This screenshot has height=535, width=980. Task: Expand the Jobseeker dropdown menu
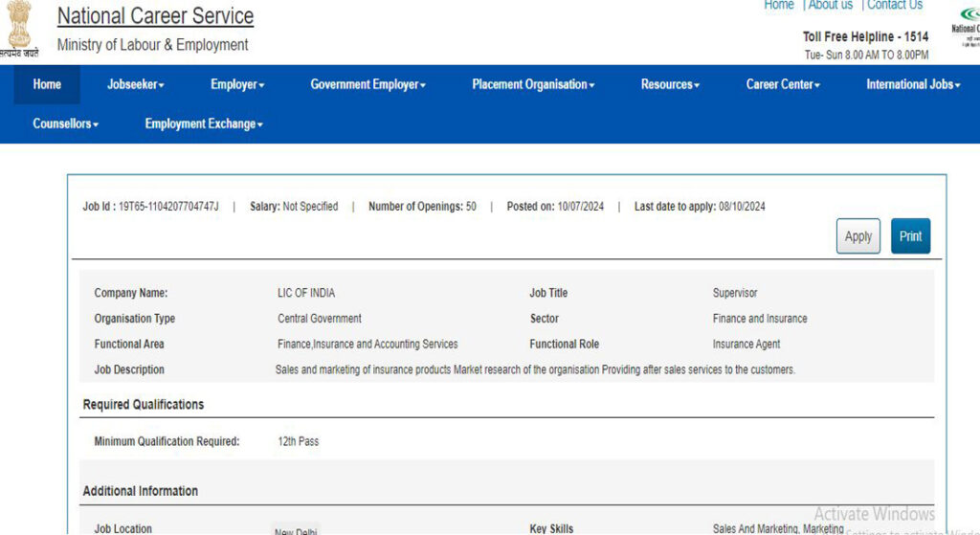click(x=136, y=84)
